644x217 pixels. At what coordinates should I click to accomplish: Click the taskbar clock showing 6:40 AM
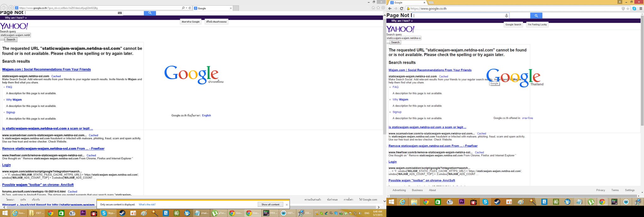pyautogui.click(x=378, y=213)
